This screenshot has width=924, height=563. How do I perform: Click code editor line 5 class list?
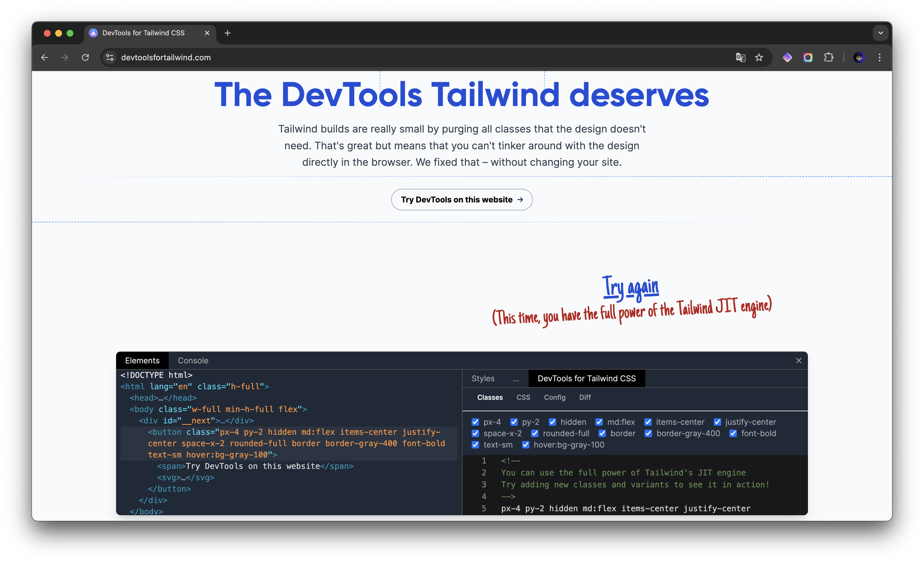coord(626,508)
